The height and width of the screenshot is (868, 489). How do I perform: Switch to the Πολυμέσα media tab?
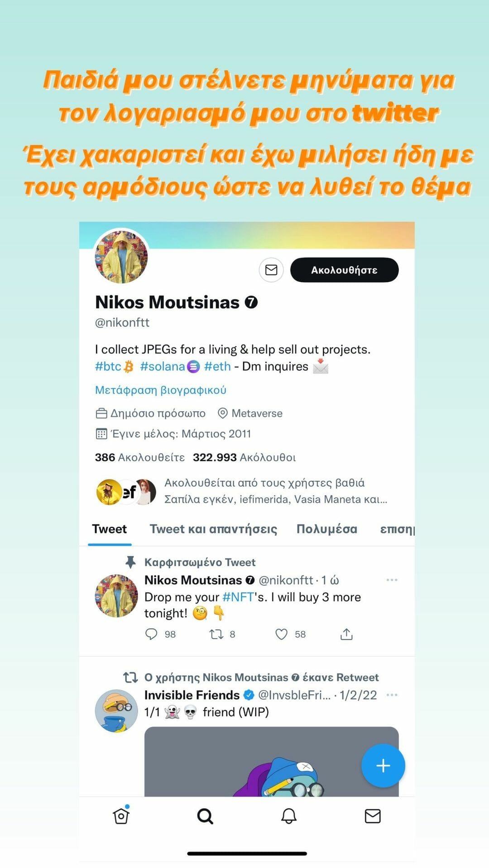point(326,529)
